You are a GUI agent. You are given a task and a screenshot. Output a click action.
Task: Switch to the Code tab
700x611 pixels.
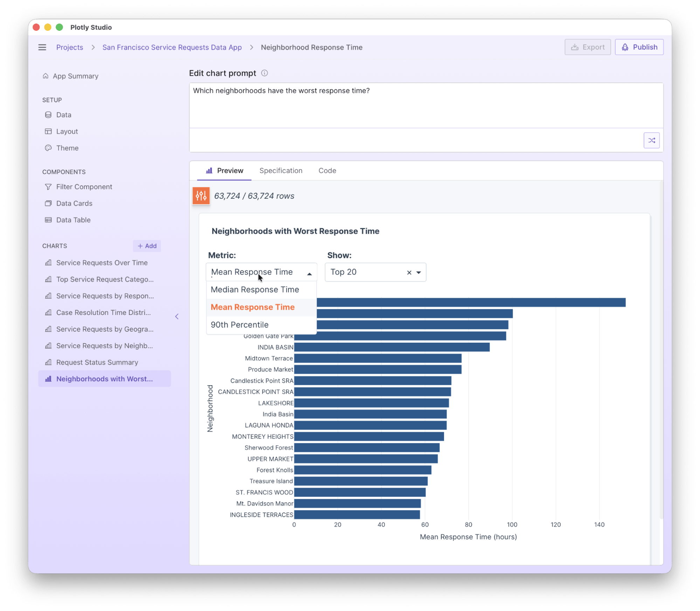click(x=327, y=171)
